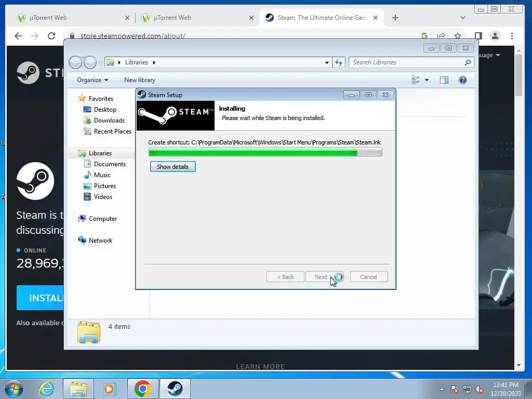Close the second µTorrent Web tab
The height and width of the screenshot is (399, 532).
click(251, 18)
